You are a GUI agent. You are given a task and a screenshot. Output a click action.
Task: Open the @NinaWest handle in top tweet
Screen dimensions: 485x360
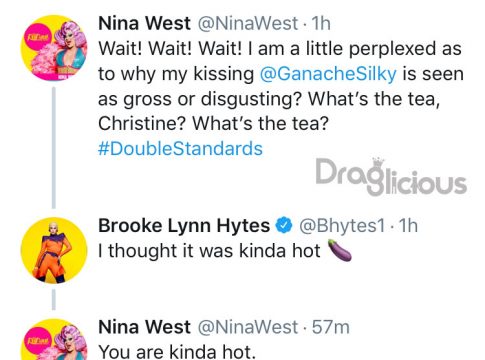click(248, 24)
